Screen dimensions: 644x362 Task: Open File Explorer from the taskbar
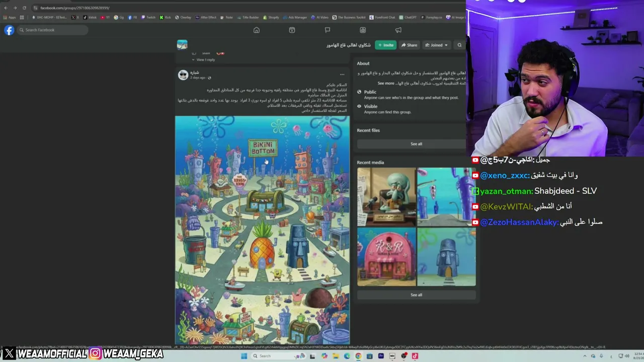point(336,356)
